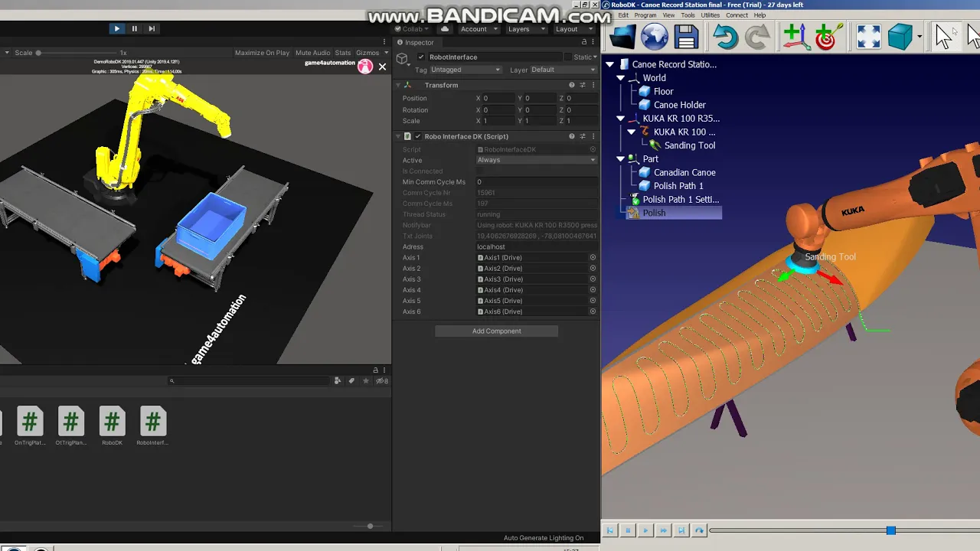This screenshot has width=980, height=551.
Task: Open RoboDK Connect menu
Action: (x=737, y=15)
